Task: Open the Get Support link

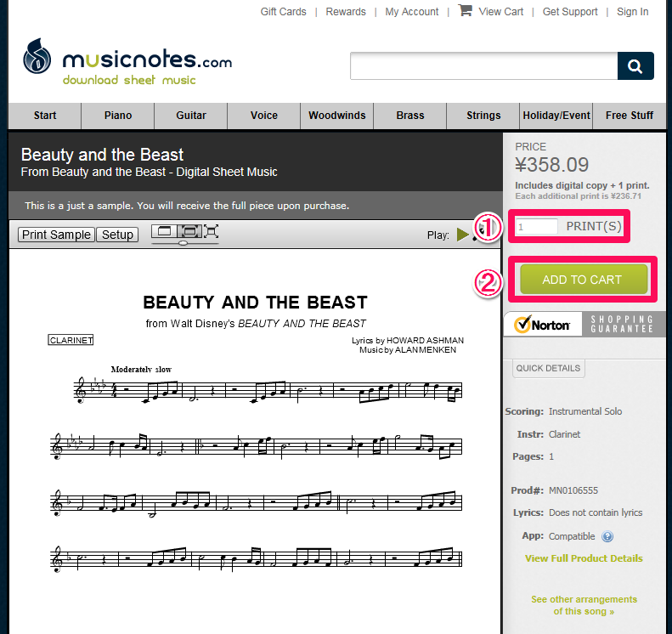Action: [x=570, y=12]
